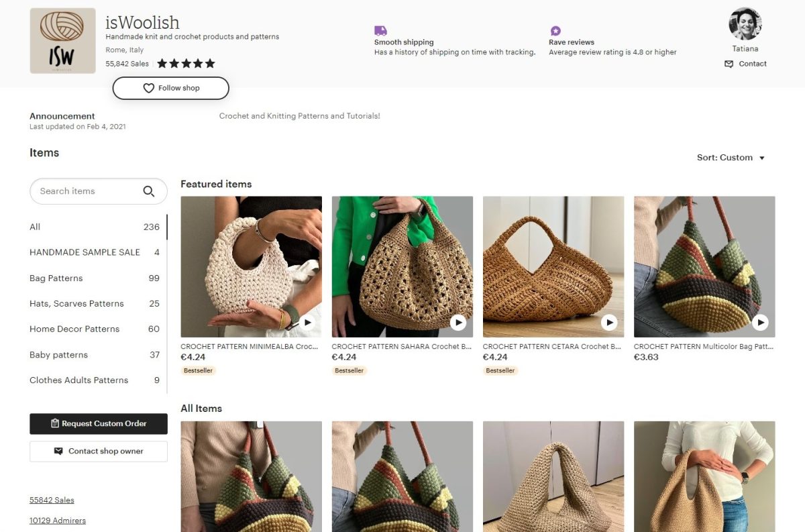Click the smooth shipping truck icon
This screenshot has height=532, width=805.
pos(380,32)
